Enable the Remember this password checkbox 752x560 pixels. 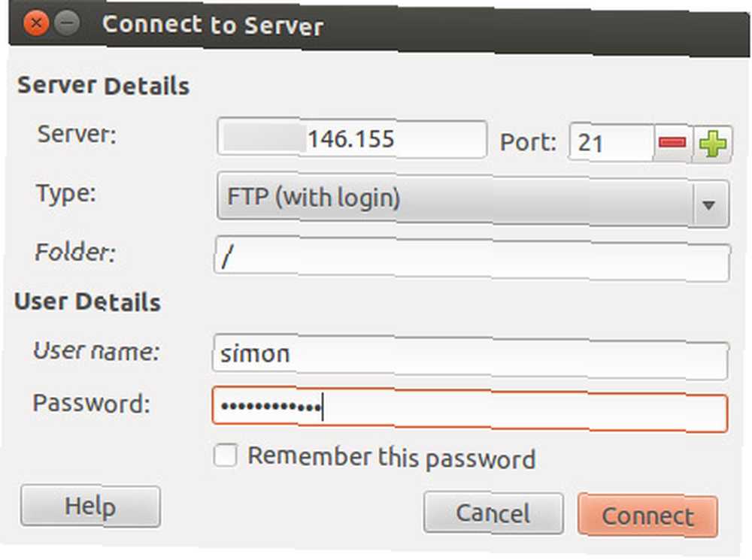pyautogui.click(x=226, y=455)
